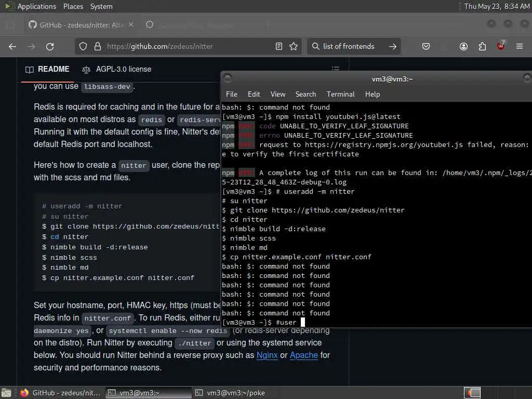
Task: Bookmark this page with the star icon
Action: tap(294, 46)
